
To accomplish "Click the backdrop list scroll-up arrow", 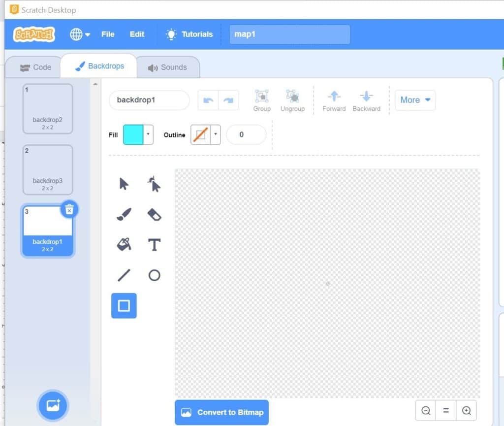I will coord(95,84).
